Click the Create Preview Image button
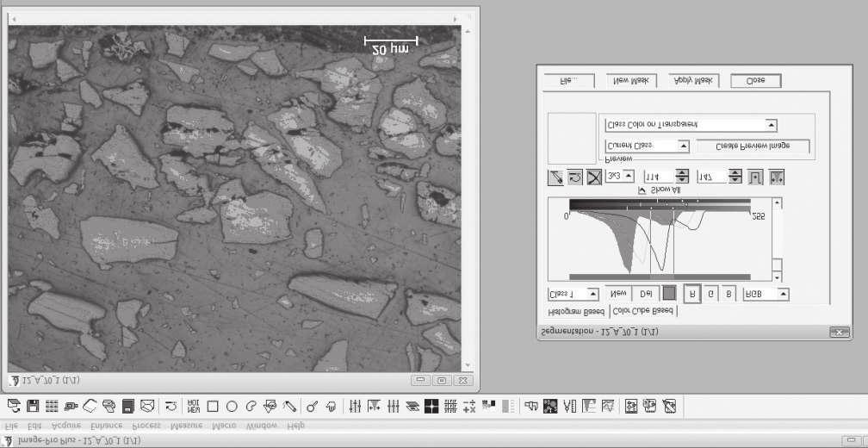This screenshot has width=868, height=448. click(753, 146)
